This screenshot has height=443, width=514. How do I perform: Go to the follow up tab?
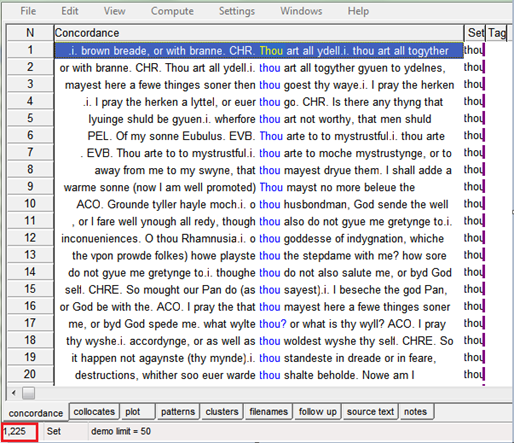click(317, 412)
